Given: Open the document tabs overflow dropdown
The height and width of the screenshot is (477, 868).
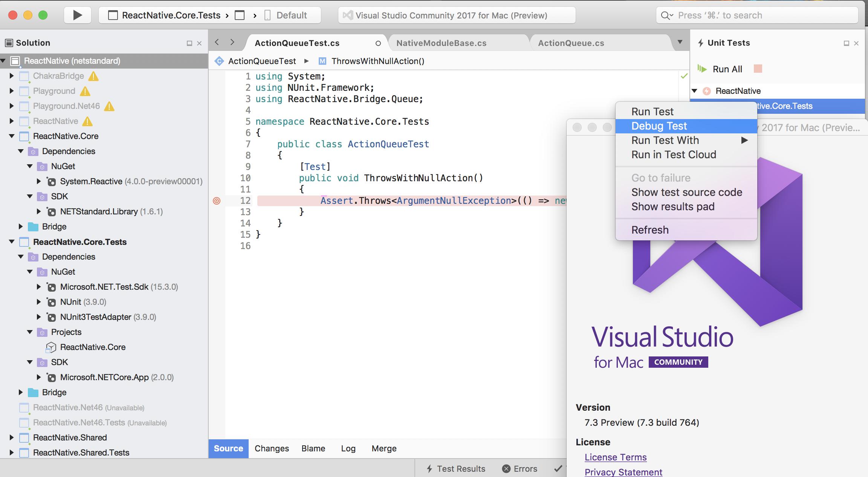Looking at the screenshot, I should coord(680,42).
